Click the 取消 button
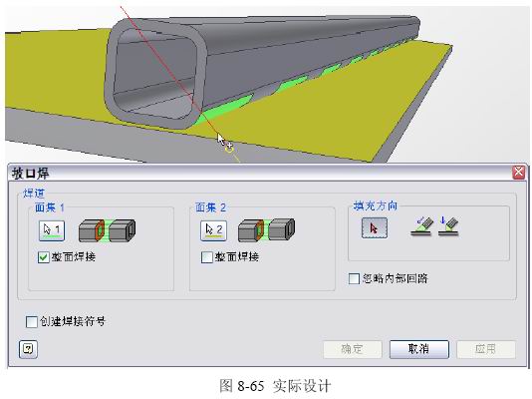This screenshot has height=399, width=532. click(419, 349)
